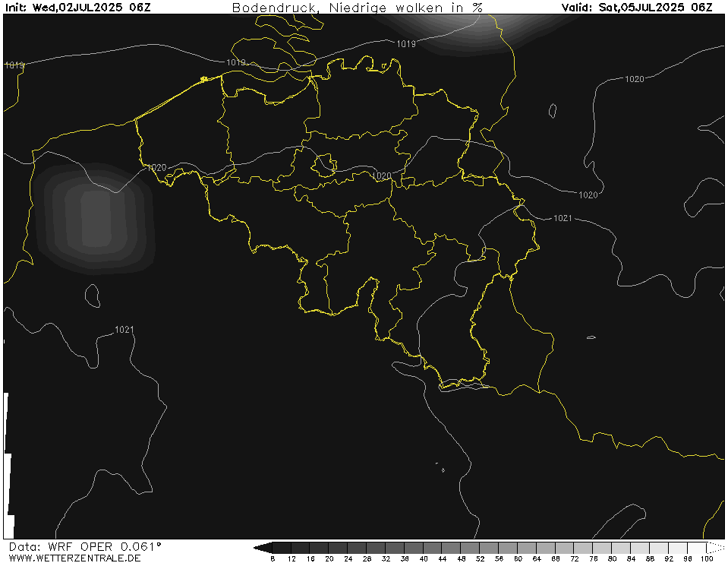The height and width of the screenshot is (563, 728).
Task: Select the white swatch between 96 and 100
Action: point(698,548)
